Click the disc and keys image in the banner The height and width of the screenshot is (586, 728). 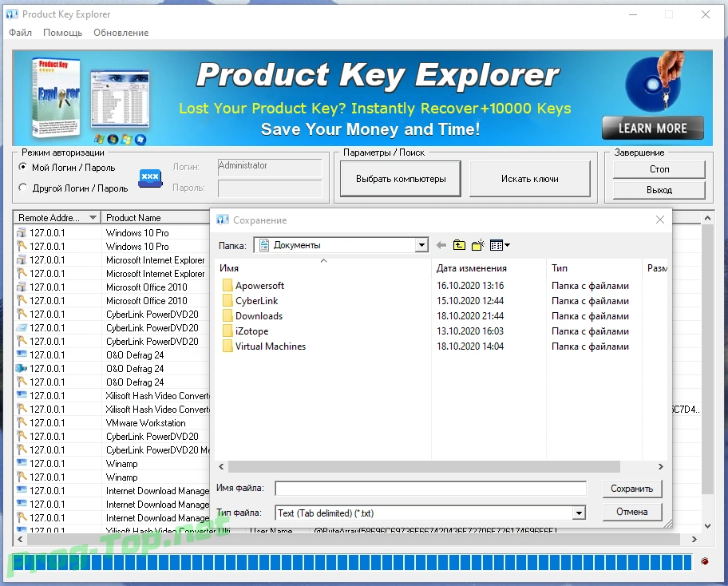click(x=655, y=81)
